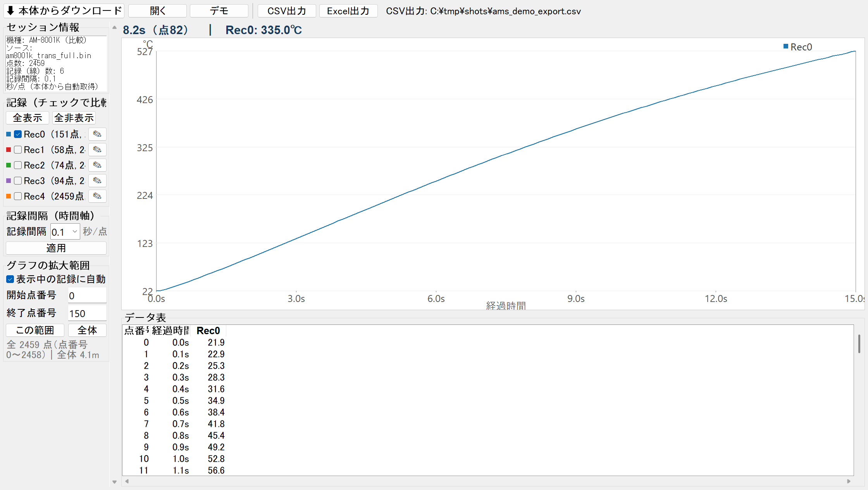Click 全非表示 button

tap(74, 118)
